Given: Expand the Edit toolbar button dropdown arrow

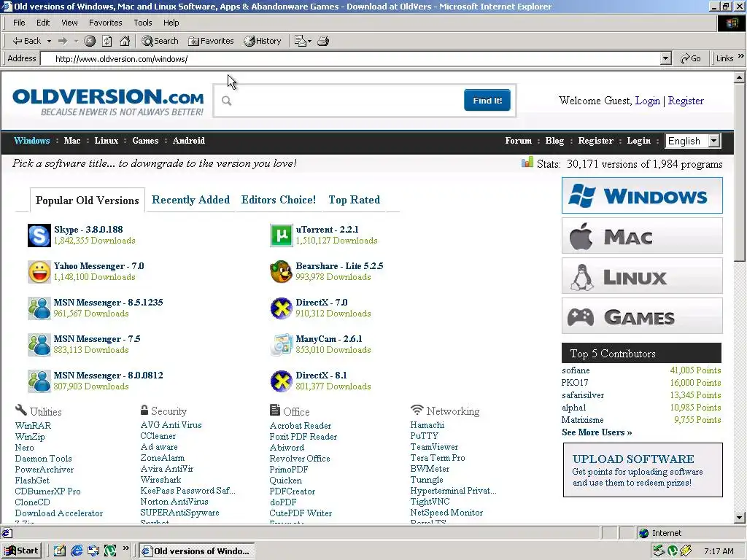Looking at the screenshot, I should (x=309, y=41).
